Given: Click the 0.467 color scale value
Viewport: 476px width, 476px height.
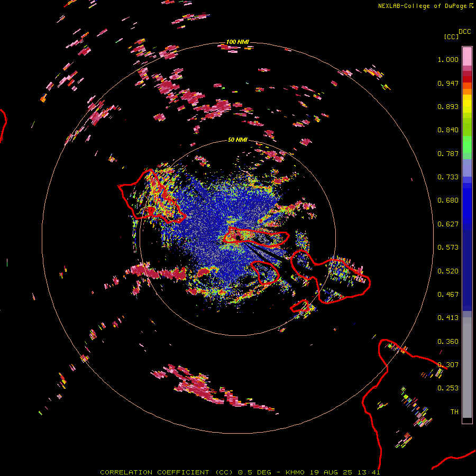Looking at the screenshot, I should [x=448, y=295].
